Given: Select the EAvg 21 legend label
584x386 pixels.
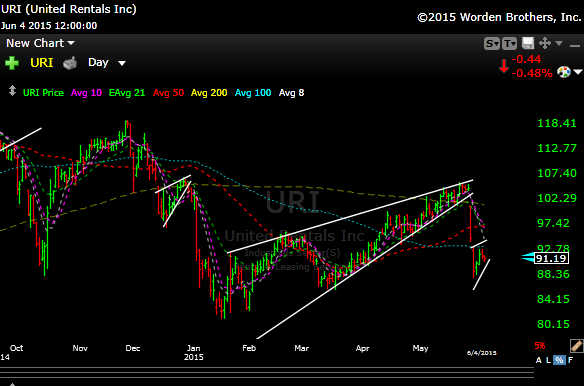Looking at the screenshot, I should pos(127,93).
